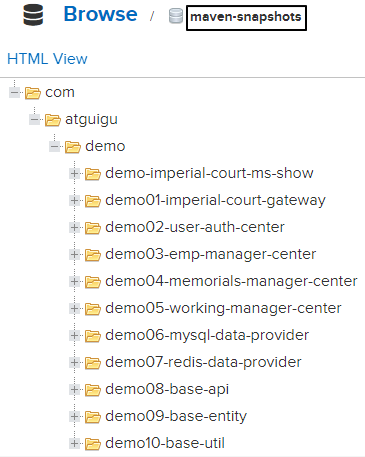The image size is (365, 457).
Task: Collapse the atguigu tree node
Action: point(34,120)
